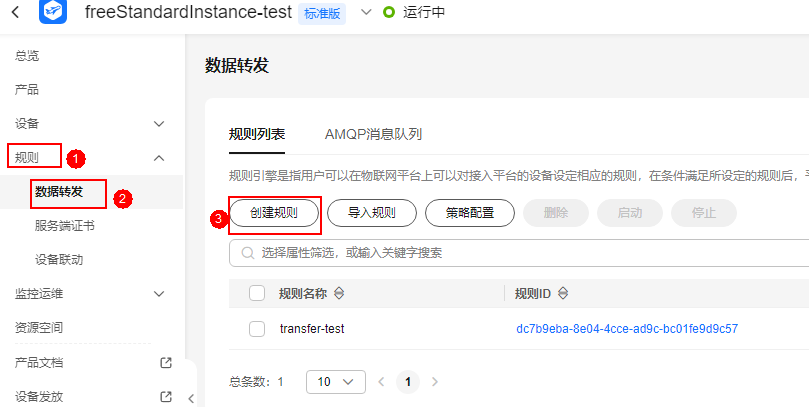
Task: Open device provisioning external link icon
Action: click(166, 396)
